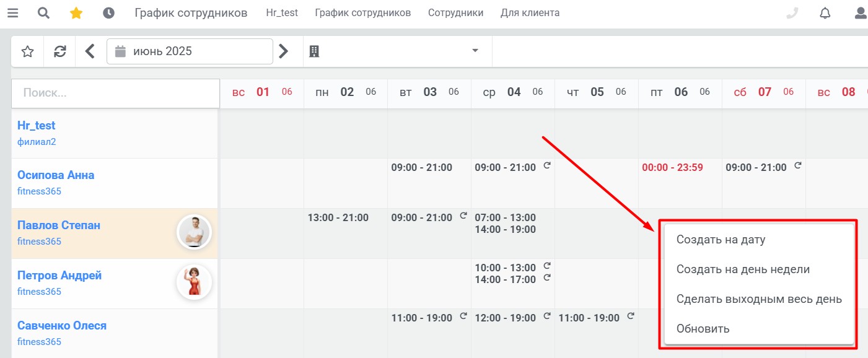Image resolution: width=868 pixels, height=358 pixels.
Task: Go to next month
Action: [284, 51]
